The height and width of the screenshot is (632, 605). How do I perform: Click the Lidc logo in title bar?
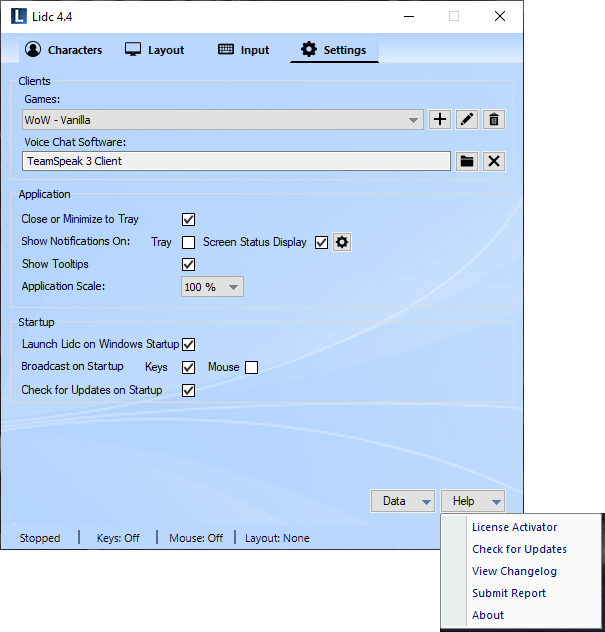click(17, 16)
